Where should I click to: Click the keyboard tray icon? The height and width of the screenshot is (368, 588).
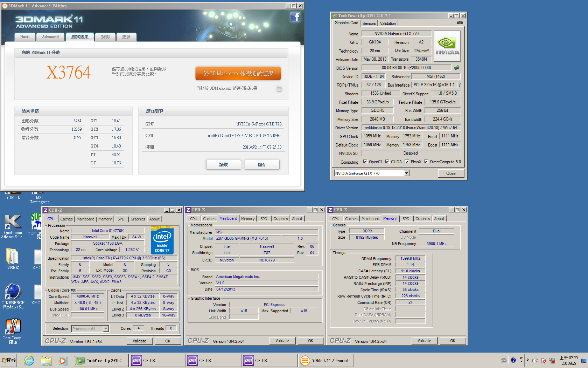(504, 360)
